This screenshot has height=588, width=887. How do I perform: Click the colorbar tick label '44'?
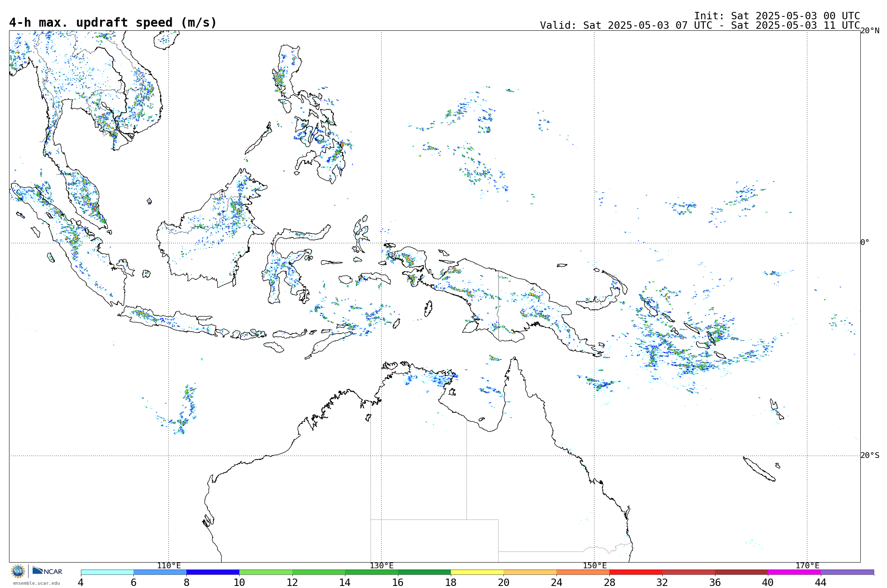click(821, 583)
